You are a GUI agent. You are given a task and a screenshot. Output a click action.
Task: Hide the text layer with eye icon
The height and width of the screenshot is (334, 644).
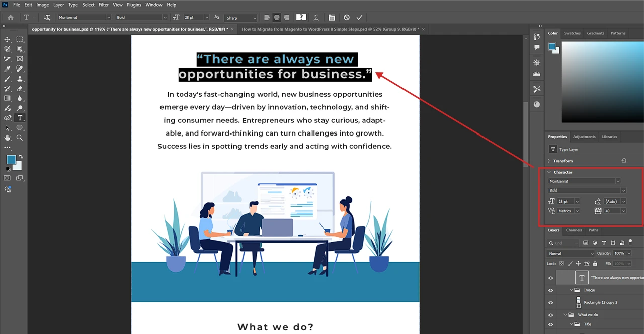(x=550, y=278)
